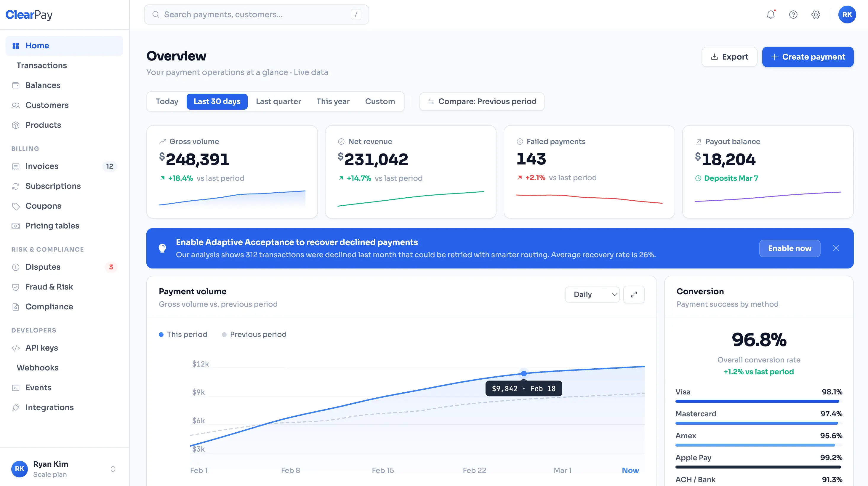Select the This year tab
Viewport: 868px width, 486px height.
click(333, 101)
